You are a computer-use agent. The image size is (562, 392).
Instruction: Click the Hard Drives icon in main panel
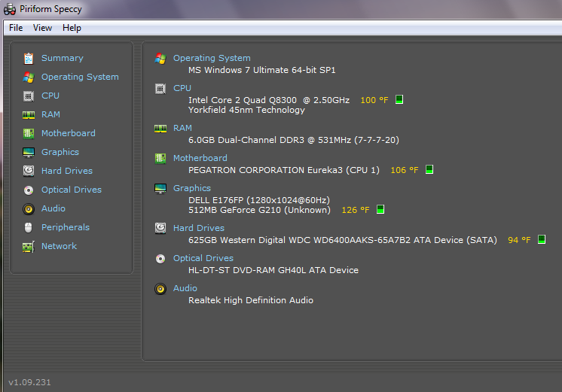coord(160,228)
